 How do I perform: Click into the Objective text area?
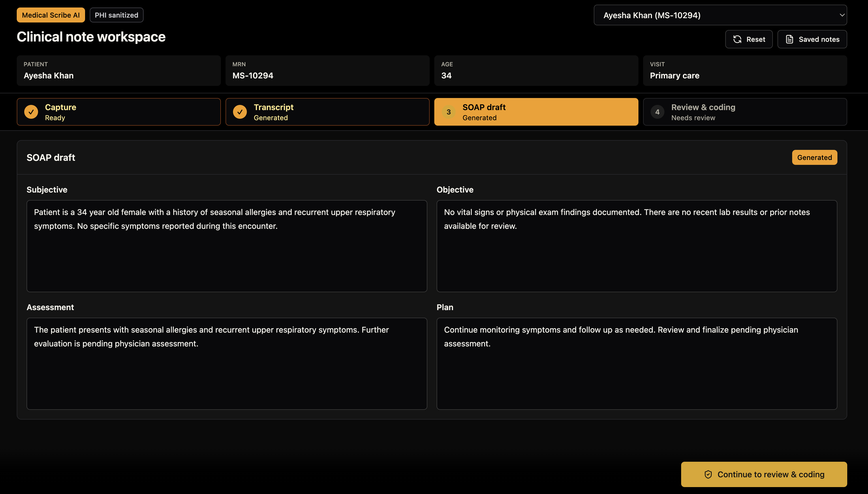637,246
